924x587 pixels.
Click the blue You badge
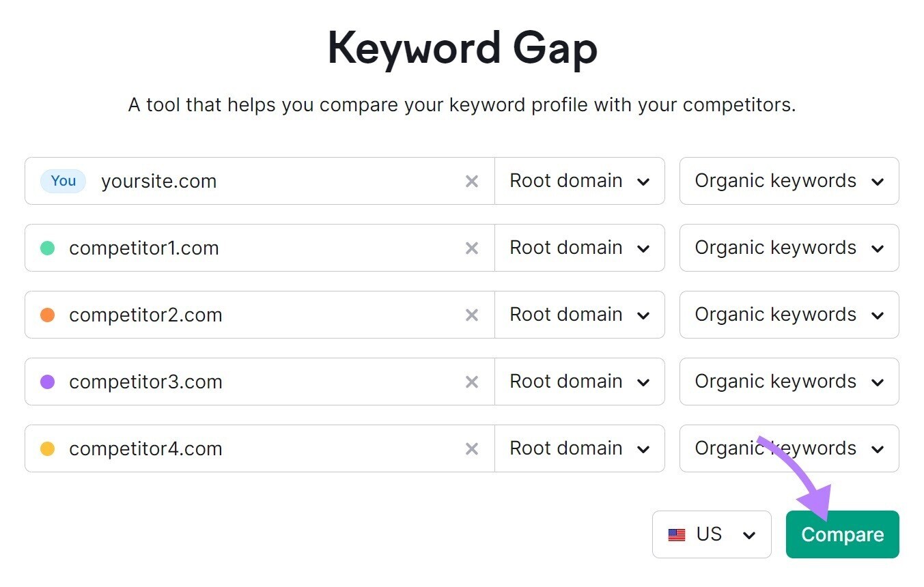63,181
